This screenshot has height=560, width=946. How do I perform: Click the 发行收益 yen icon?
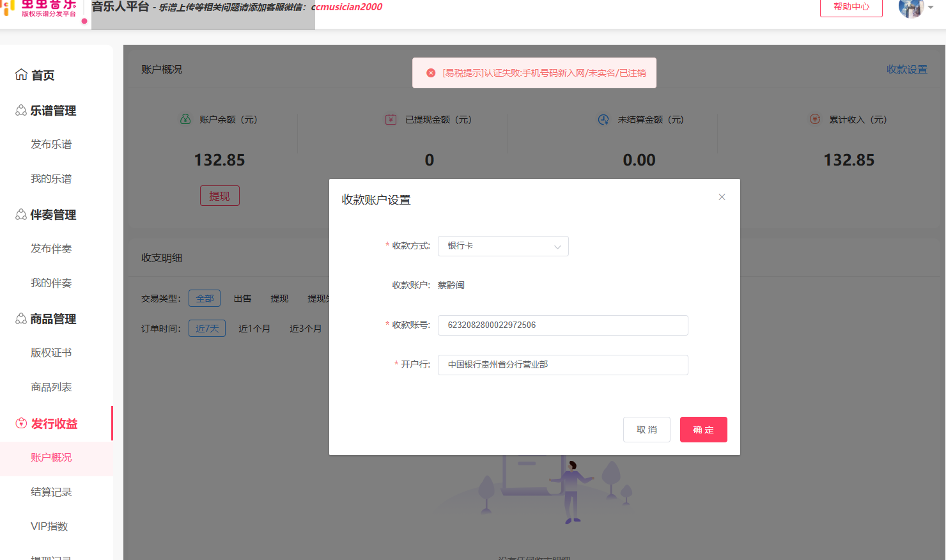(21, 423)
